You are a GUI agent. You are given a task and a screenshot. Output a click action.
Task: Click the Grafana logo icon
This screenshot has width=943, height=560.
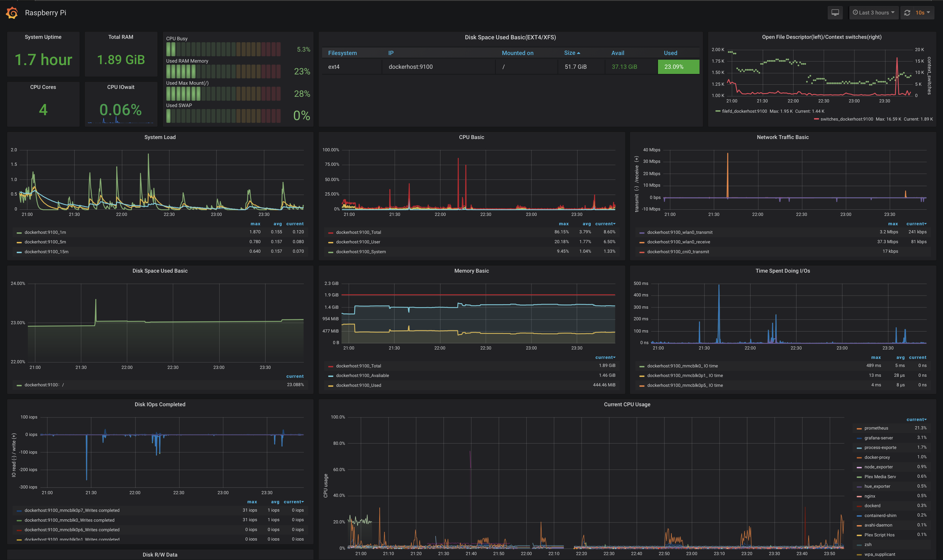(12, 13)
